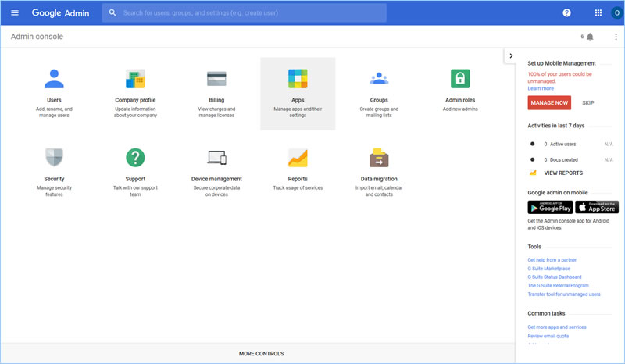
Task: Open the three-dot more options menu
Action: pyautogui.click(x=616, y=37)
